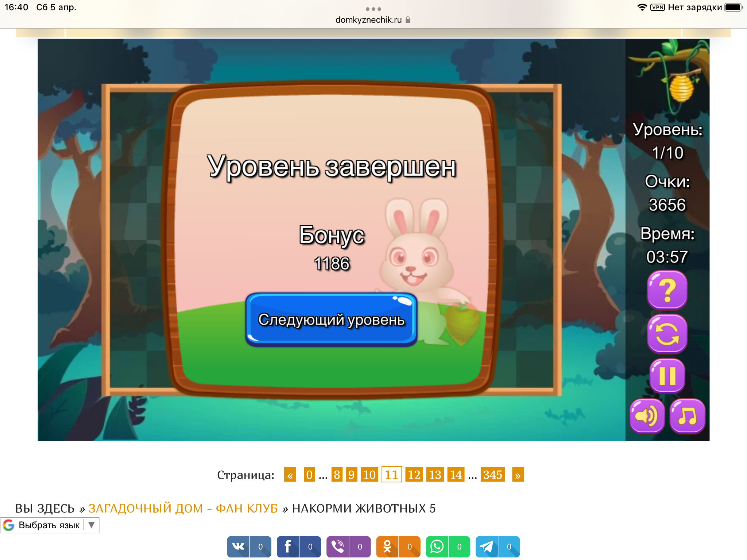Image resolution: width=747 pixels, height=560 pixels.
Task: Open Загадочный дом - Фан клуб breadcrumb link
Action: [183, 508]
